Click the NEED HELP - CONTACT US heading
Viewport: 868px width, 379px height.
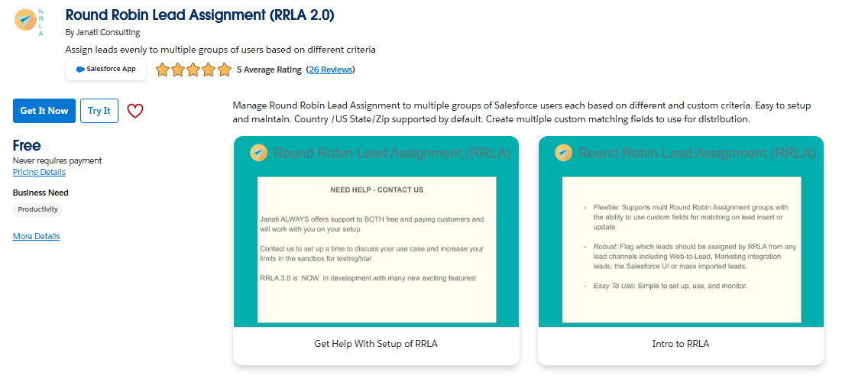377,189
